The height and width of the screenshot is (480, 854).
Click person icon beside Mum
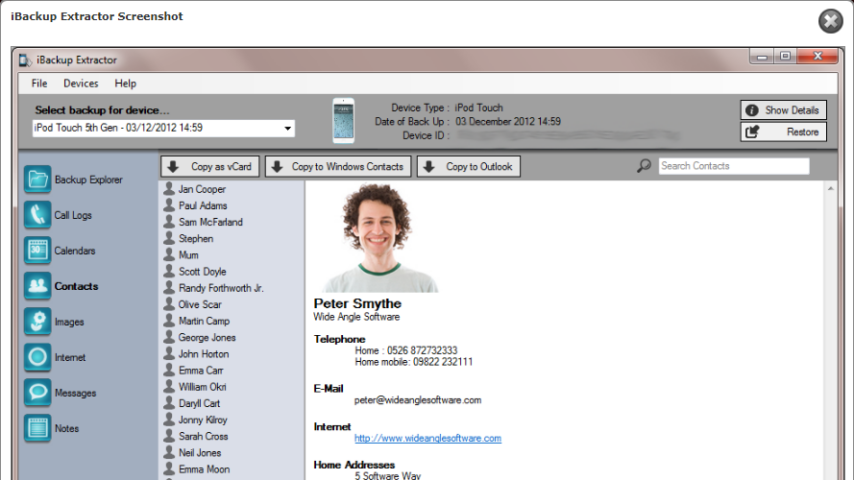coord(169,254)
